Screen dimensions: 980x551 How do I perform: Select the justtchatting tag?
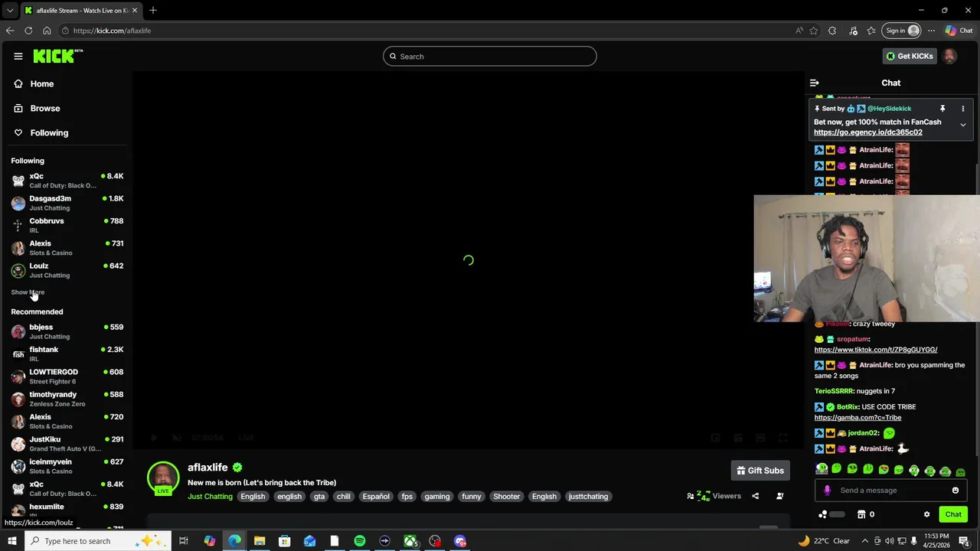point(588,497)
